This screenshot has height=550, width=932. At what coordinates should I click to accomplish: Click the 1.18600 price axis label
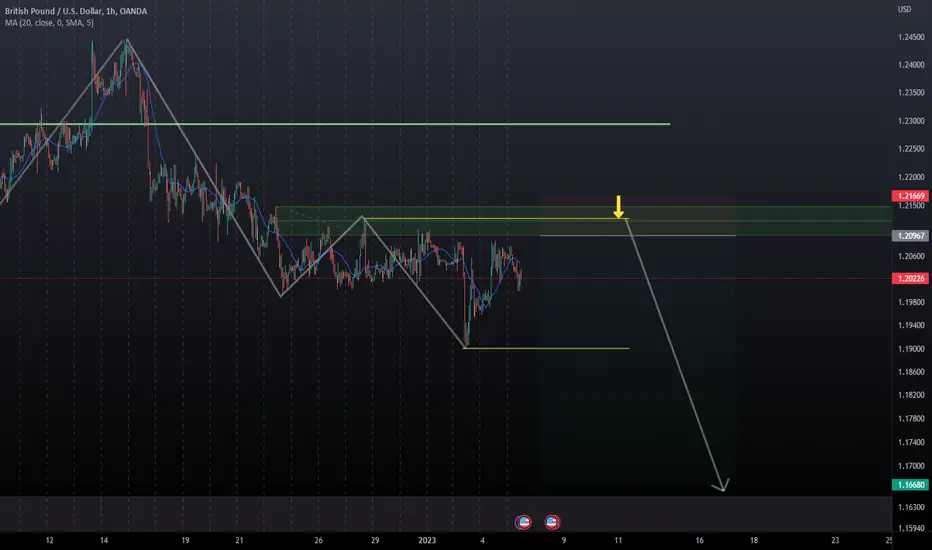pyautogui.click(x=911, y=372)
